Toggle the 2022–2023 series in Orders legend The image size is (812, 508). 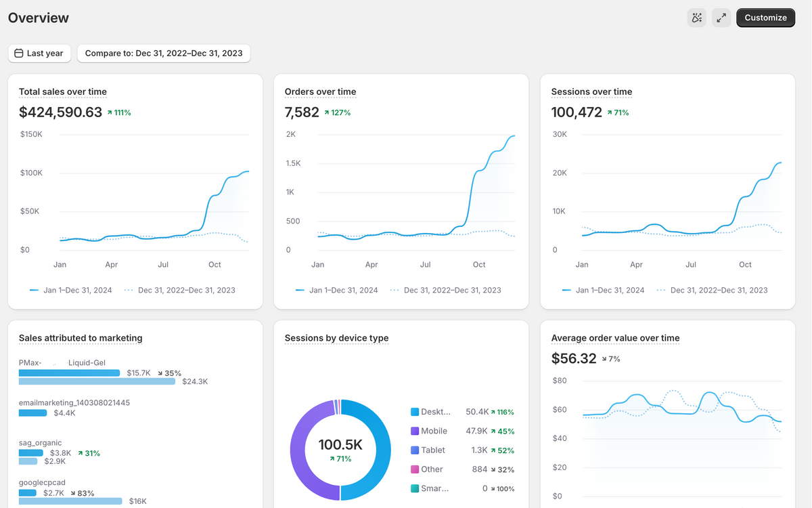[x=446, y=290]
